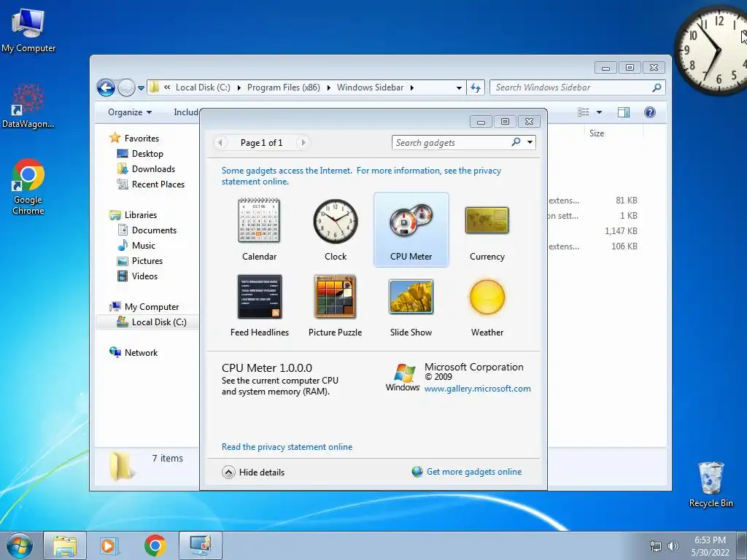
Task: Click the volume tray icon
Action: [673, 546]
